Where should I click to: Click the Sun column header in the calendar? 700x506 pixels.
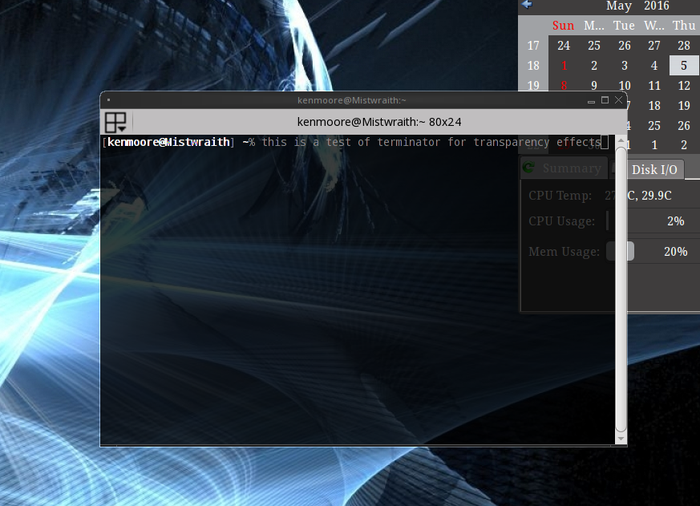coord(563,25)
